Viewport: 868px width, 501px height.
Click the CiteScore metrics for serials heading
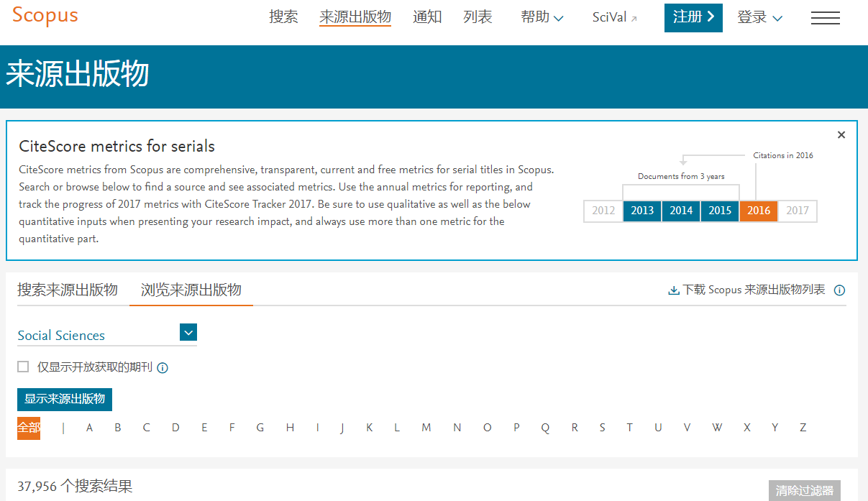tap(117, 147)
